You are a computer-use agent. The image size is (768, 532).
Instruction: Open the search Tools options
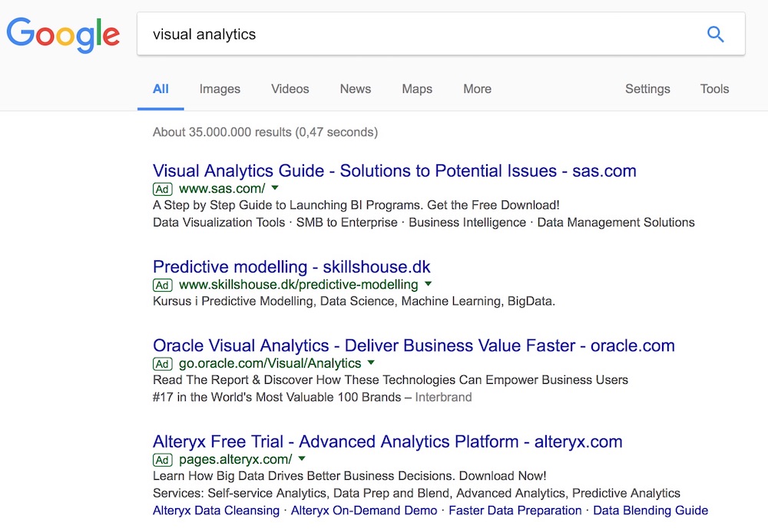pyautogui.click(x=714, y=89)
